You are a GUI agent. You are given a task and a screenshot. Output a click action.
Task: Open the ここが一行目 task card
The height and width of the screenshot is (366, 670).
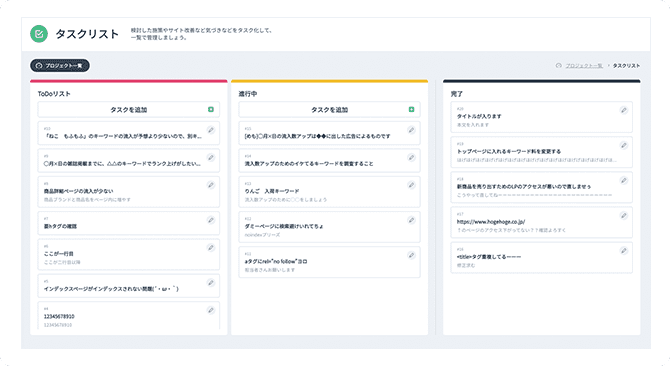point(129,255)
